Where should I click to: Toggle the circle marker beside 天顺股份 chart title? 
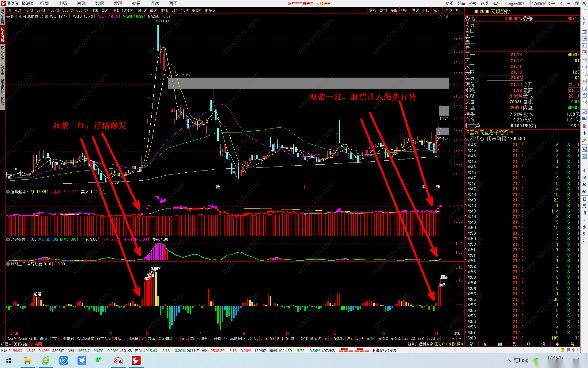point(47,17)
